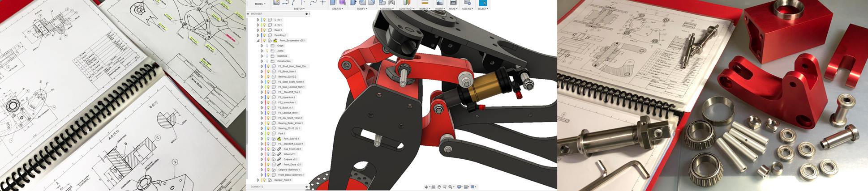Hide the Dash:1 component via lightbulb

point(264,30)
